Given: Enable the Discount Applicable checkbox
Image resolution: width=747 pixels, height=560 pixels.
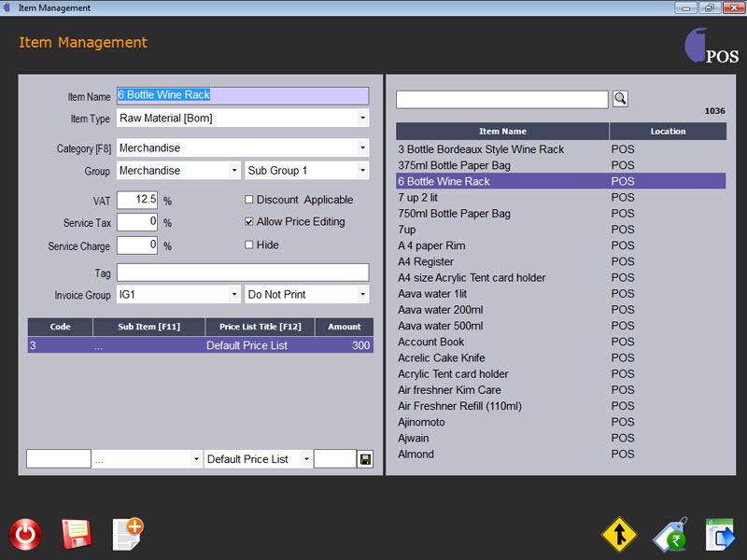Looking at the screenshot, I should (x=249, y=200).
